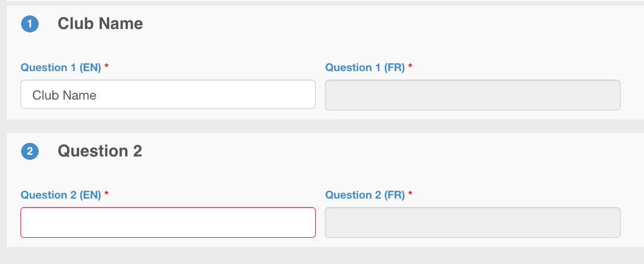Click red asterisk beside Question 1 (FR)
Viewport: 644px width, 264px height.
(x=410, y=67)
